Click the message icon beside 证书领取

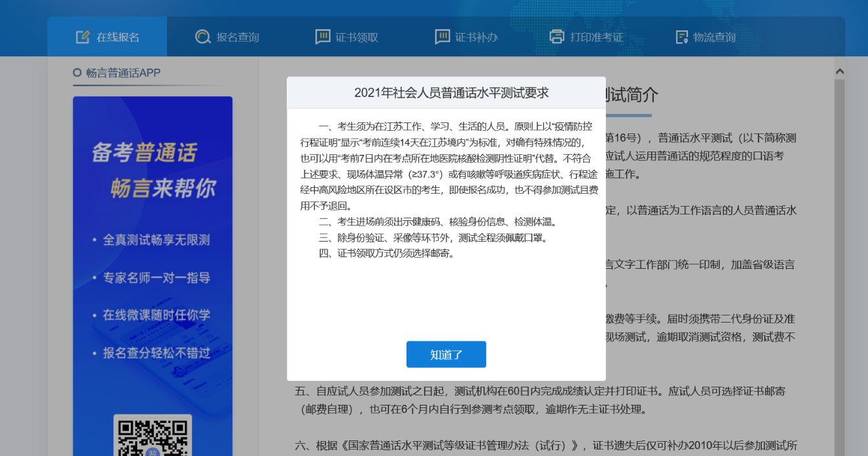coord(322,37)
